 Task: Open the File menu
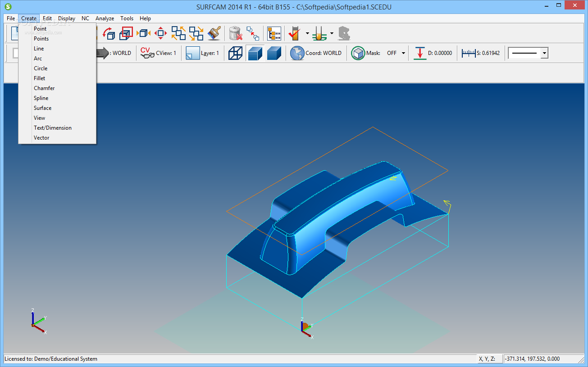11,18
